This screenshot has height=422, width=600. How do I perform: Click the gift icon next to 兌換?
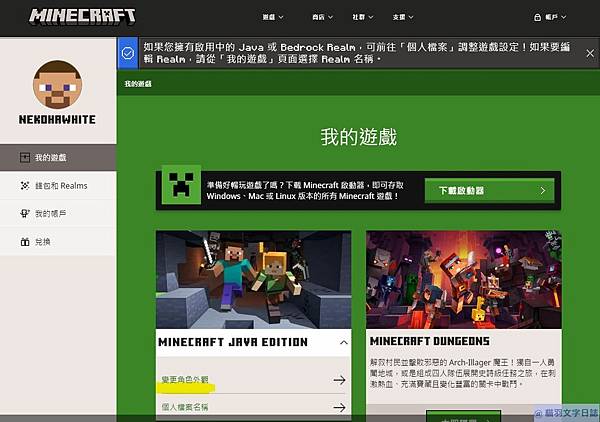click(x=25, y=242)
